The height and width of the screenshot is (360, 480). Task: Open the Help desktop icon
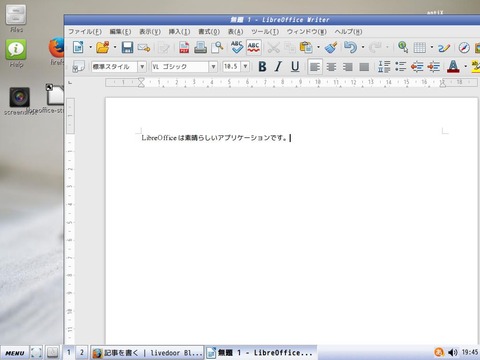click(16, 53)
